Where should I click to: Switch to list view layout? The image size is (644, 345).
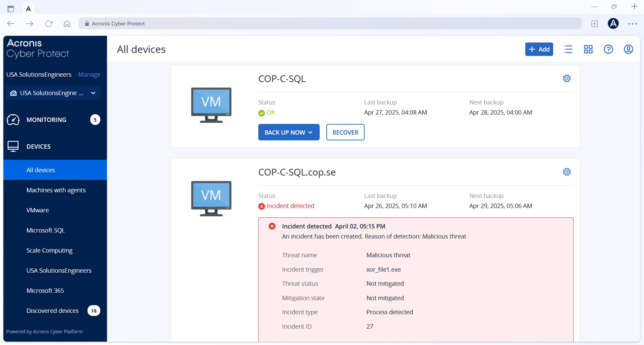(x=568, y=49)
